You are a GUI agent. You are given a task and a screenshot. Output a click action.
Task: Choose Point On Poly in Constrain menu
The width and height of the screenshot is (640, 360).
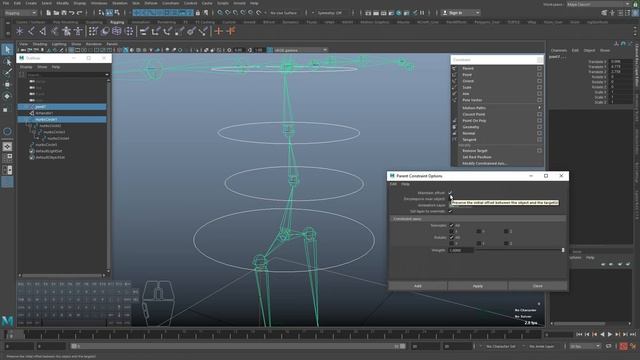pos(474,121)
